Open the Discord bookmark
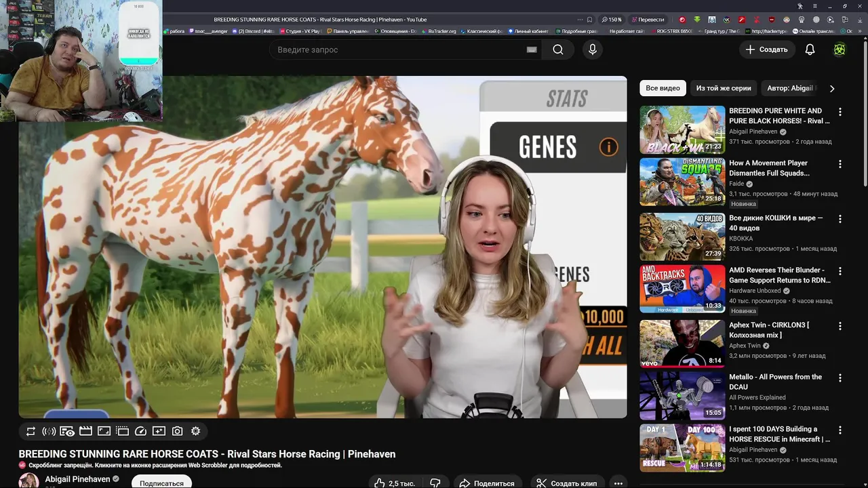 [x=253, y=31]
